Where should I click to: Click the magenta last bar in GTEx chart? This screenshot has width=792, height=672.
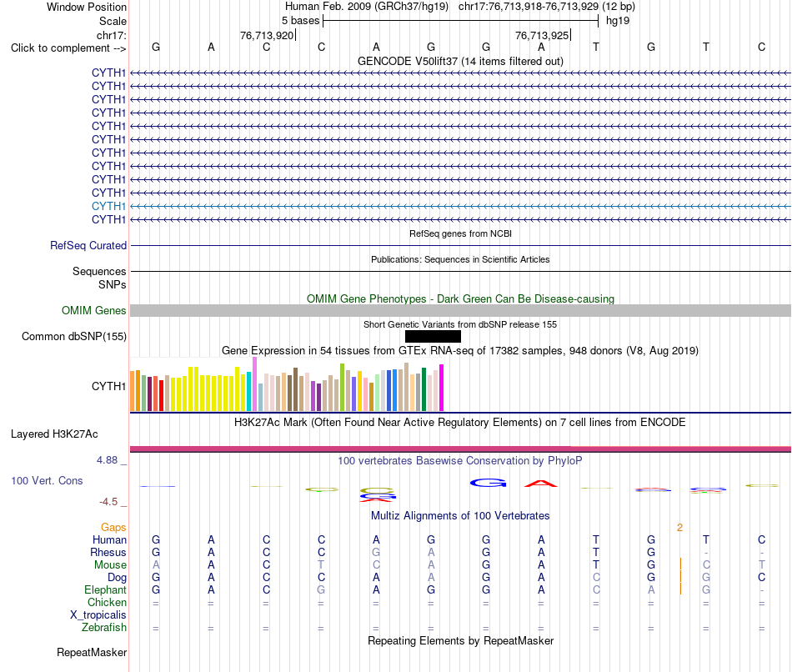(442, 388)
